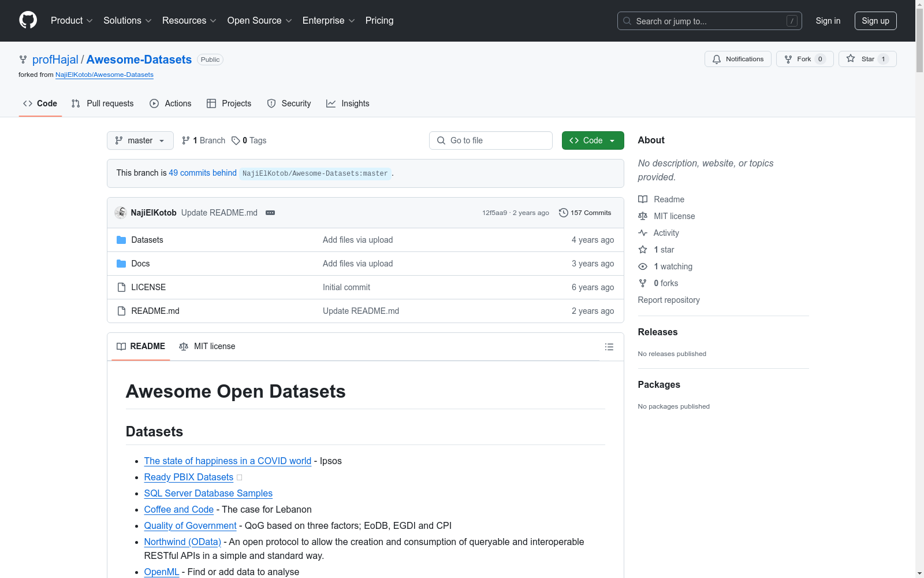The height and width of the screenshot is (578, 924).
Task: View the 1 star stargazers link
Action: pos(656,250)
